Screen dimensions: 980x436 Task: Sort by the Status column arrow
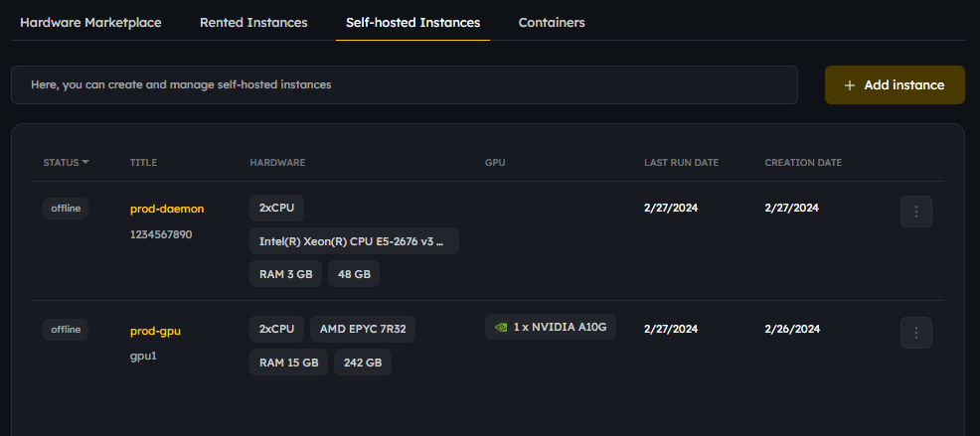[x=85, y=162]
